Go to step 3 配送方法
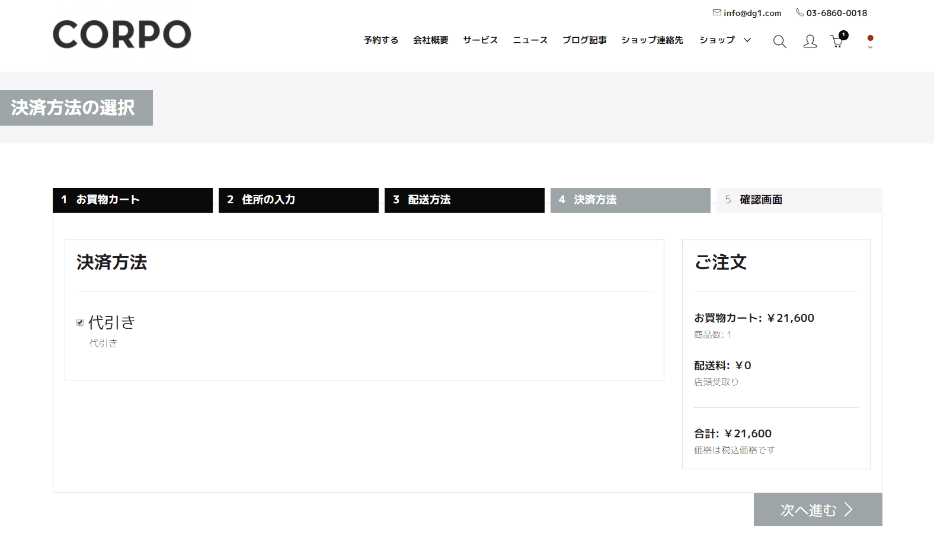The width and height of the screenshot is (934, 560). pos(465,200)
